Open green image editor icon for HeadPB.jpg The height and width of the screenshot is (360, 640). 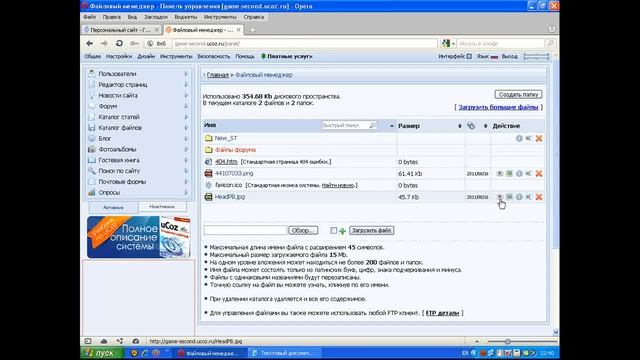click(x=509, y=197)
